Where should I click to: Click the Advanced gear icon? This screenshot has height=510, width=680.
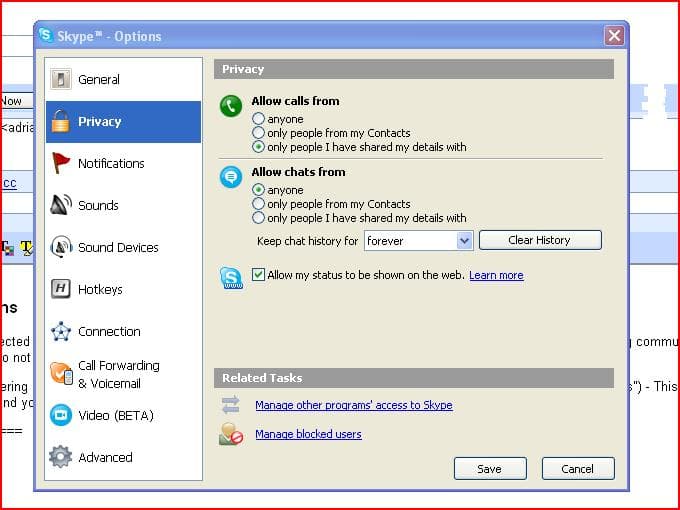tap(61, 457)
